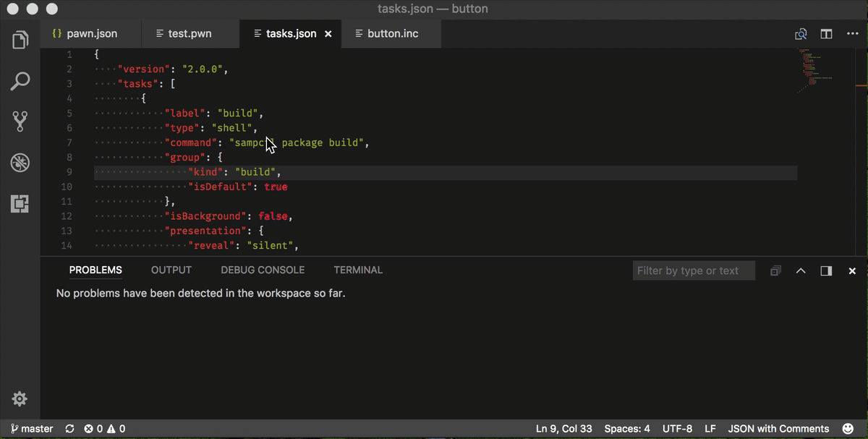Screen dimensions: 868x439
Task: Click the "version" key on line 2
Action: pyautogui.click(x=144, y=69)
